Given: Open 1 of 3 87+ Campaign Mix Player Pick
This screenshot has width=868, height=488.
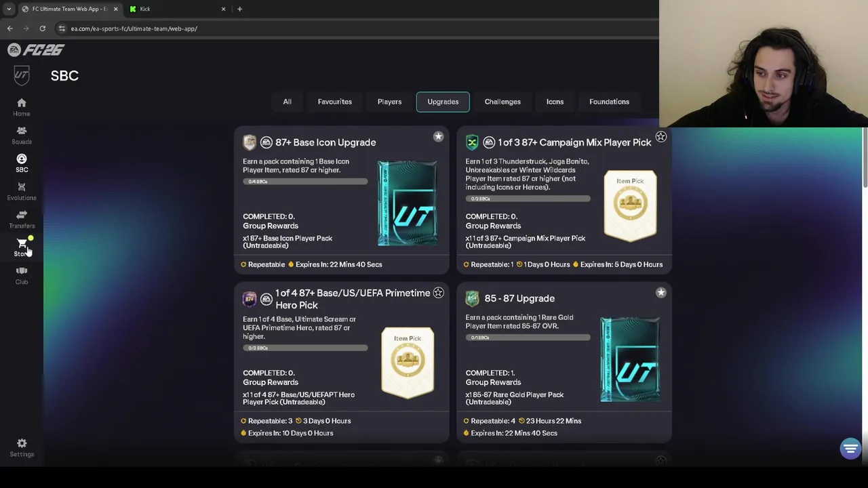Looking at the screenshot, I should pos(574,142).
